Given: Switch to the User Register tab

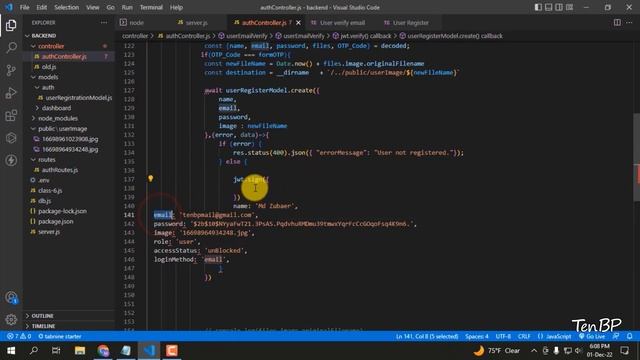Looking at the screenshot, I should tap(411, 23).
